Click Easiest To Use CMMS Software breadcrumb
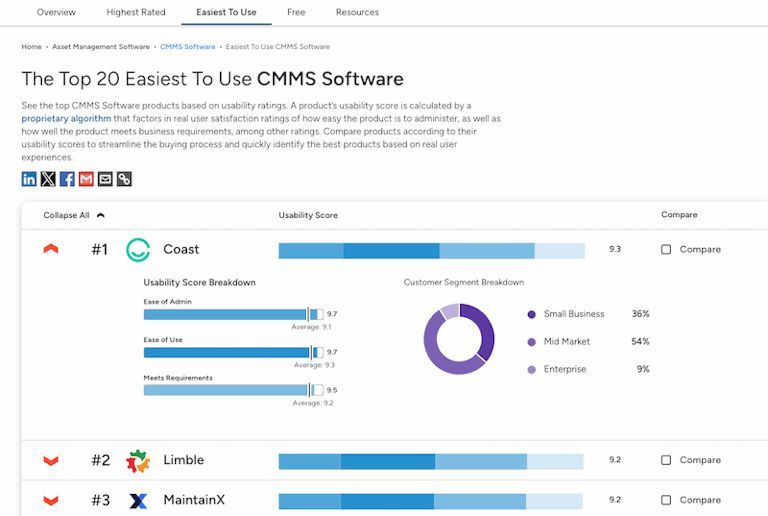This screenshot has height=516, width=768. (278, 47)
